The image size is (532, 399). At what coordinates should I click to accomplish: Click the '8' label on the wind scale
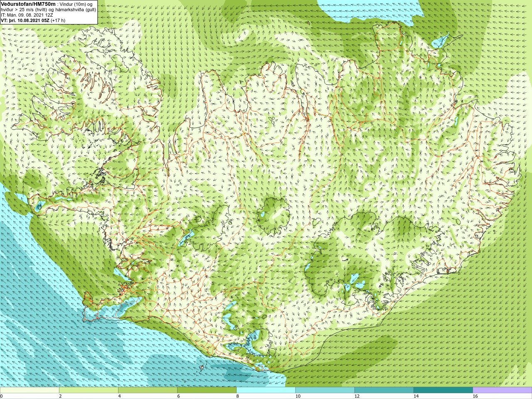(x=238, y=396)
